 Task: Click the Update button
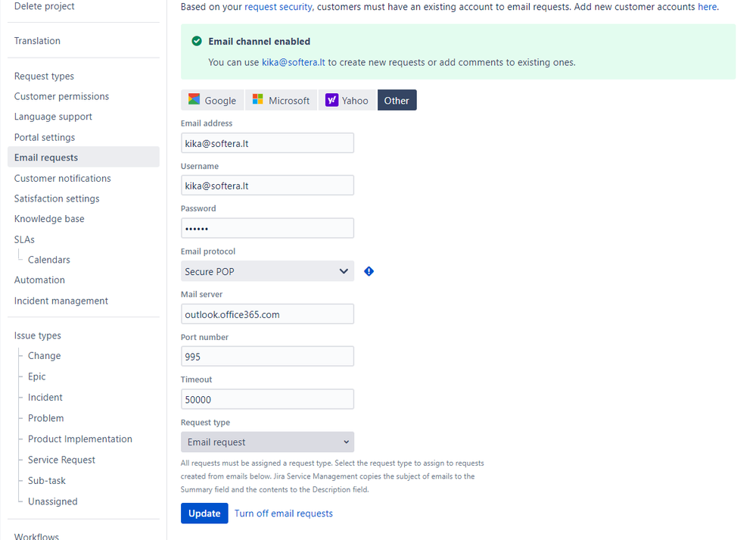point(204,513)
